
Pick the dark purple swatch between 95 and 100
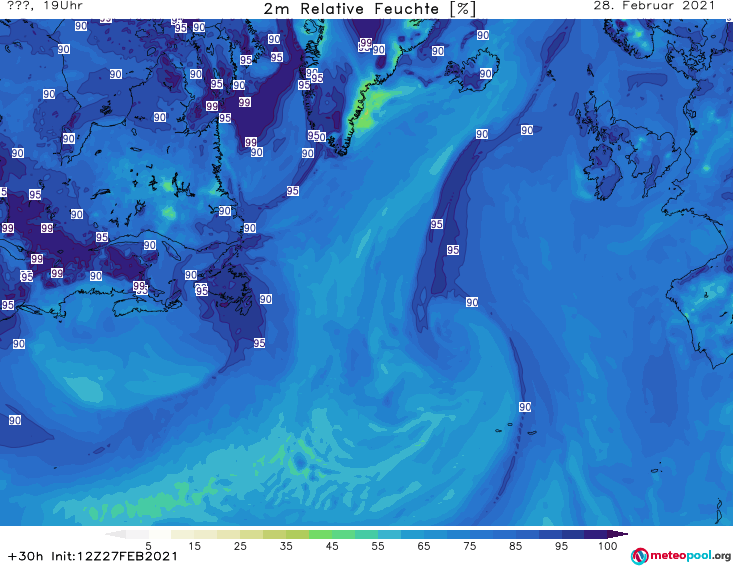(596, 534)
